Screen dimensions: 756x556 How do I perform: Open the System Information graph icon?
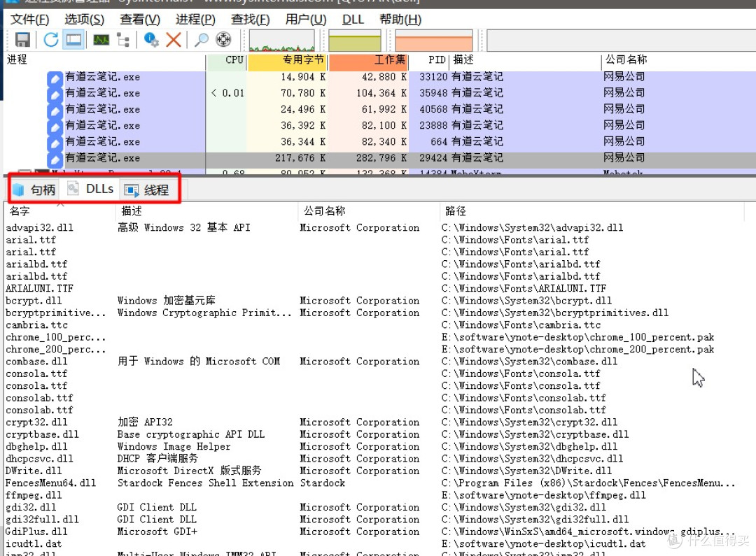(101, 40)
